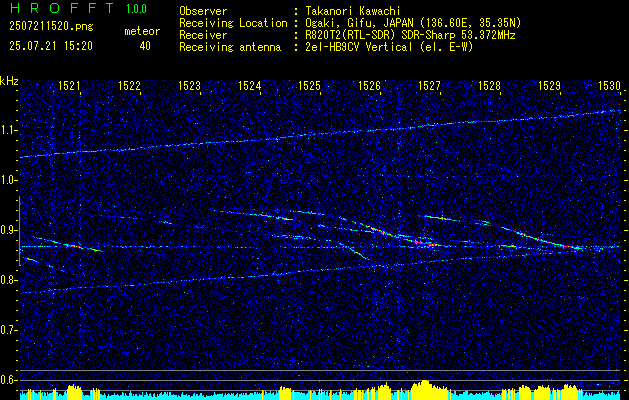The width and height of the screenshot is (629, 400).
Task: Click the meteor count value 40
Action: [145, 46]
